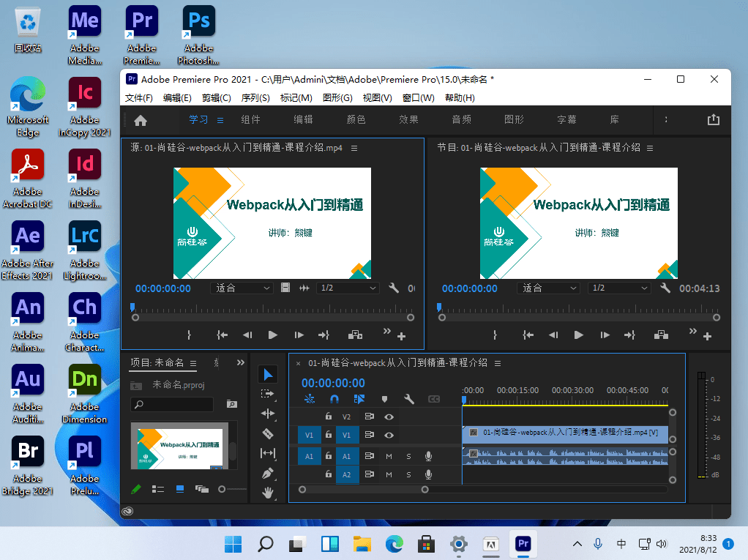Select the Razor tool in the tools panel
Viewport: 748px width, 560px height.
click(268, 433)
